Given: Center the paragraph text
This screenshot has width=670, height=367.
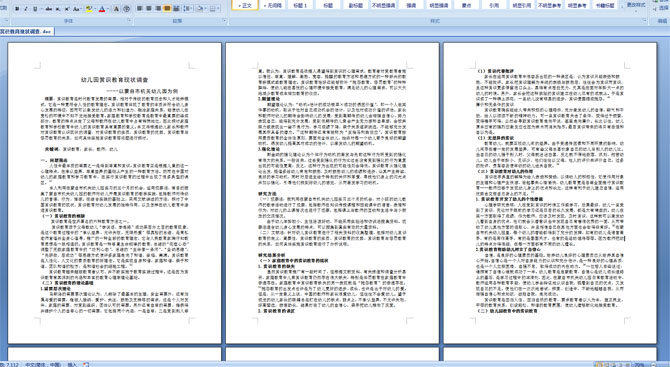Looking at the screenshot, I should click(149, 9).
